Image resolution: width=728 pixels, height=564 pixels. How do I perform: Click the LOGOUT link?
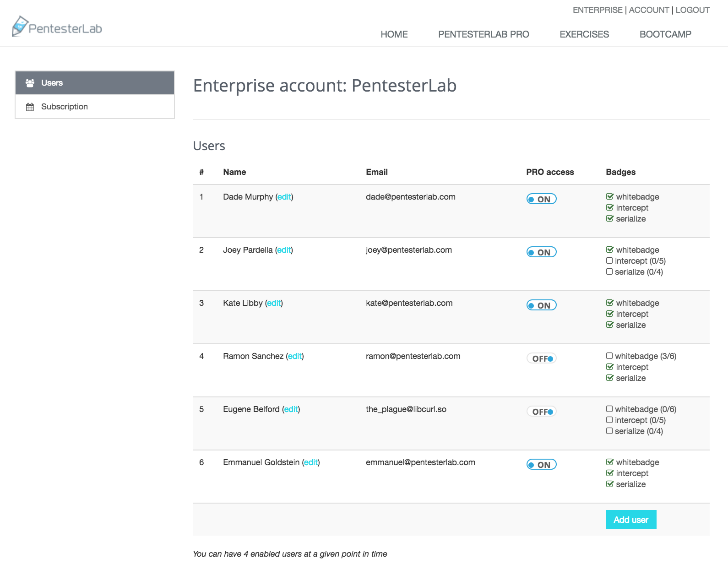692,10
